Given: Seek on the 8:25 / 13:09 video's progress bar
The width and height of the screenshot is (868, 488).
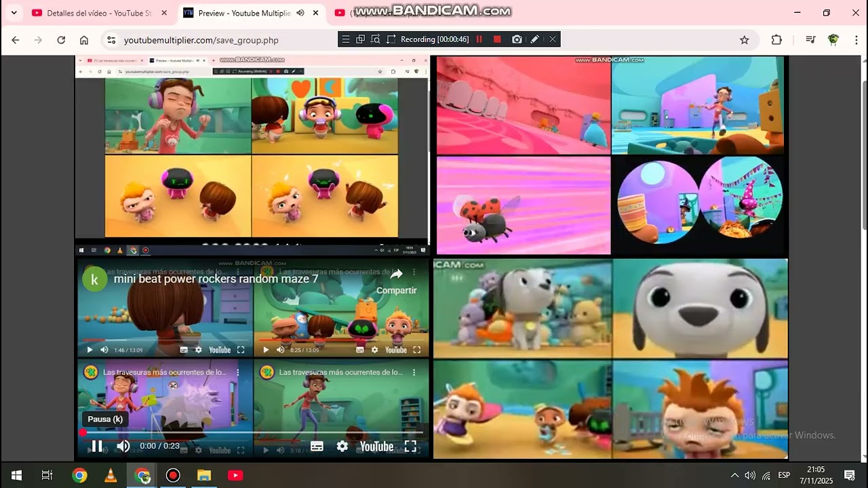Looking at the screenshot, I should (x=341, y=340).
